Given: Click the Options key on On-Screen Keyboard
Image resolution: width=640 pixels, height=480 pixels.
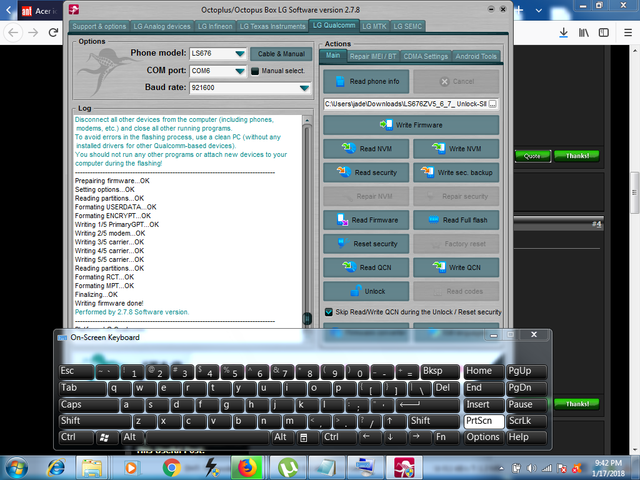Looking at the screenshot, I should tap(484, 438).
